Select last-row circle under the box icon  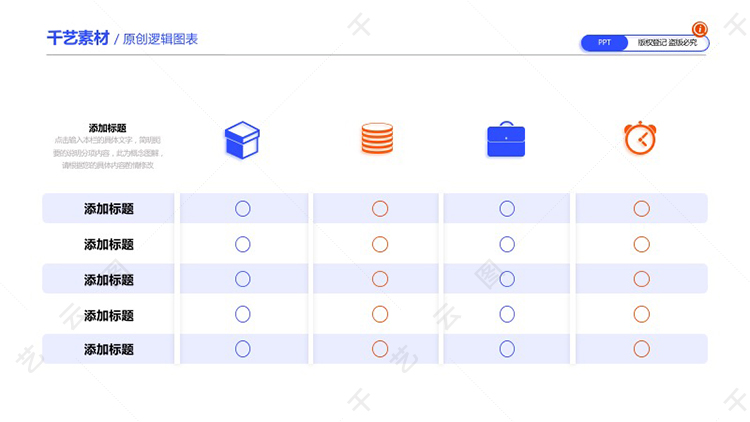coord(243,349)
